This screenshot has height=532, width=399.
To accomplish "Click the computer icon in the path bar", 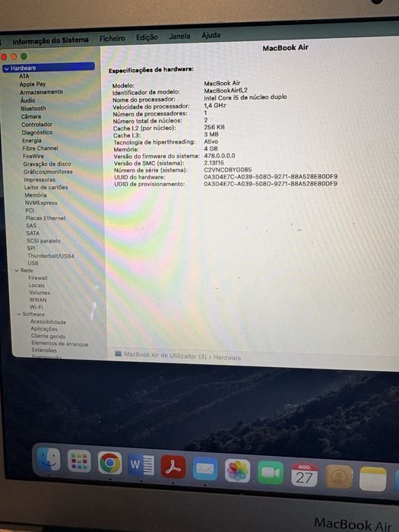I will (x=118, y=353).
